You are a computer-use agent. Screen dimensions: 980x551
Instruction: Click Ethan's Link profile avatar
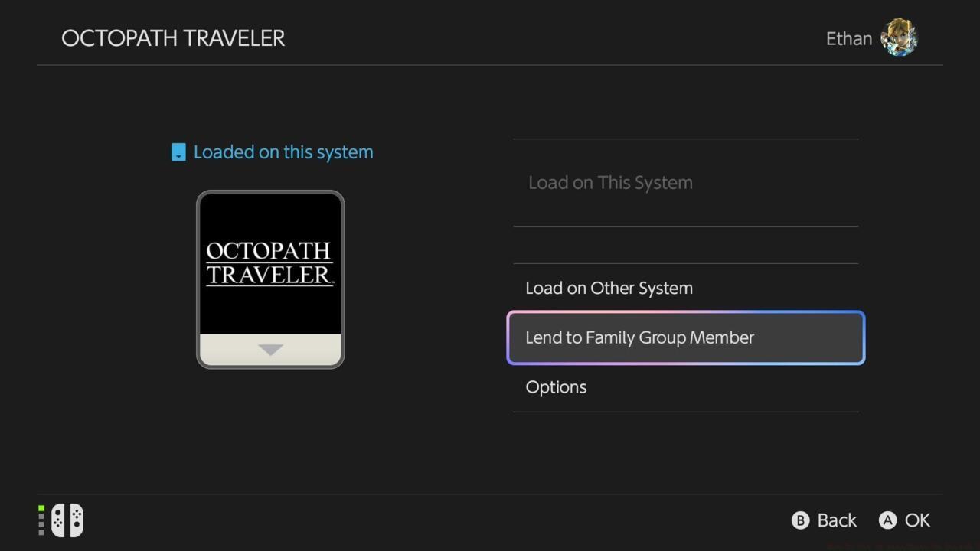coord(898,37)
